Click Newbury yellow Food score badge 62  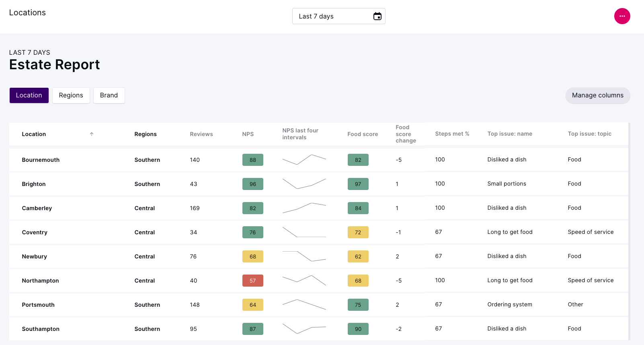(358, 256)
